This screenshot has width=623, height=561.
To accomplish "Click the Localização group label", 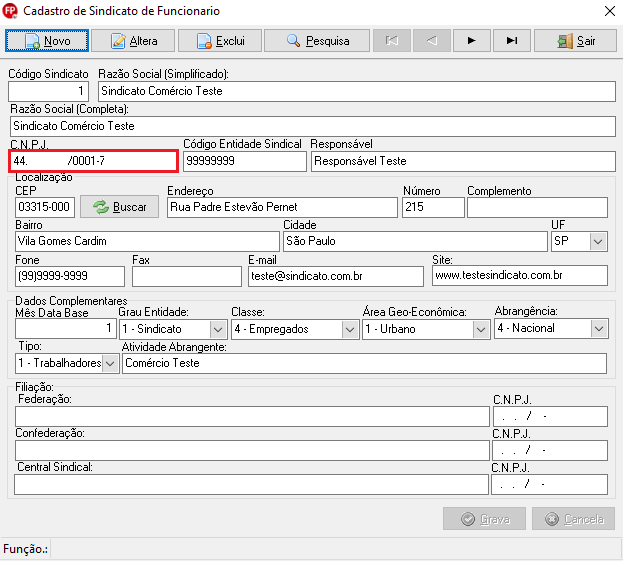I will tap(44, 177).
